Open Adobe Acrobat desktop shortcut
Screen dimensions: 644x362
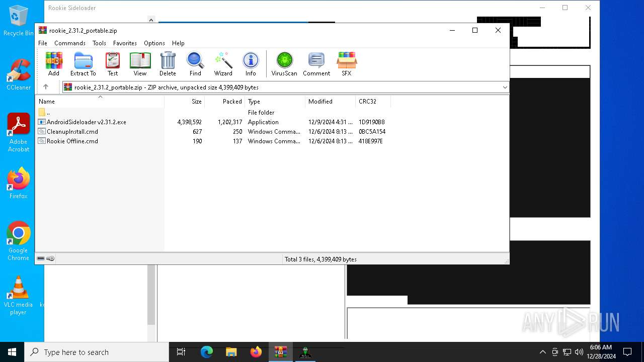coord(19,133)
